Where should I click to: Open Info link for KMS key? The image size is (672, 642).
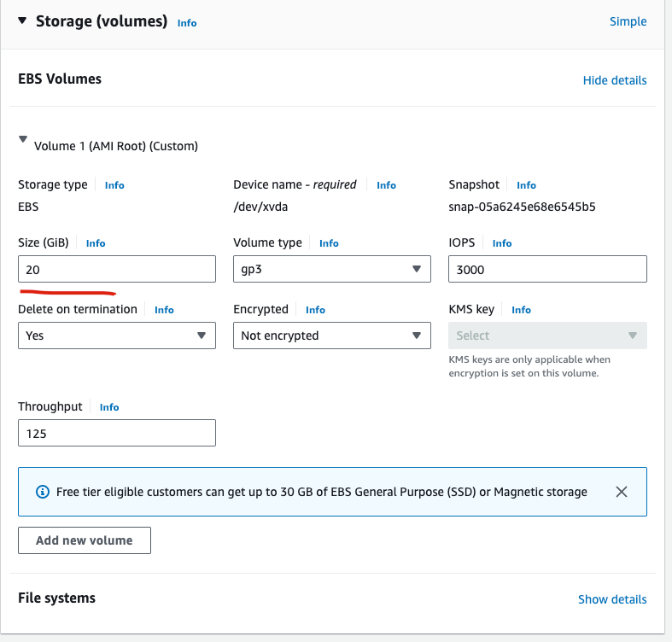[521, 310]
